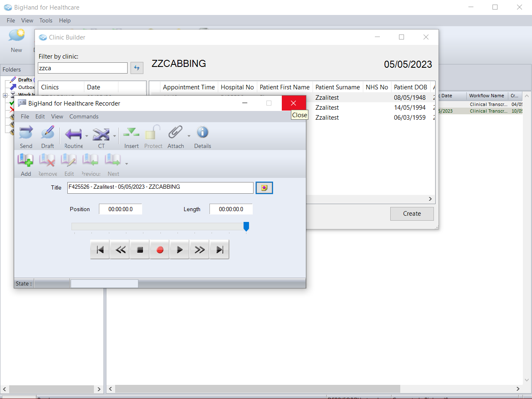Click the Filter by clinic input field
Image resolution: width=532 pixels, height=399 pixels.
click(83, 68)
